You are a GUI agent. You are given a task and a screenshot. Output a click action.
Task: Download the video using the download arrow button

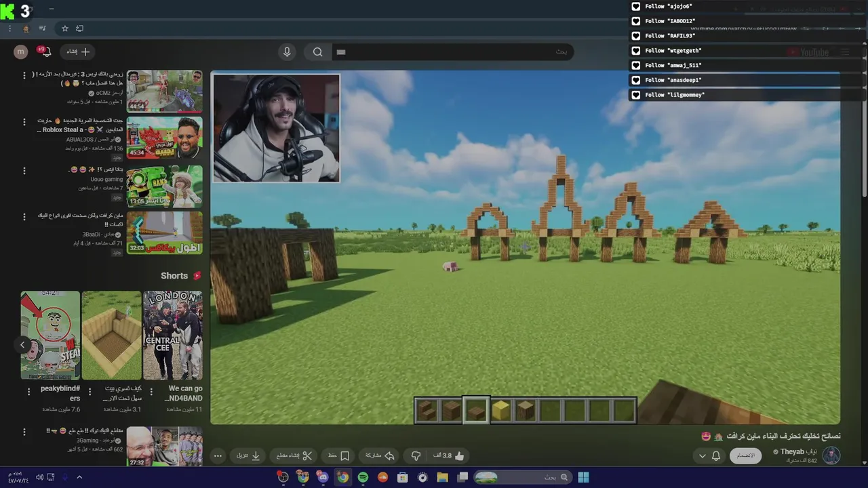click(x=249, y=455)
